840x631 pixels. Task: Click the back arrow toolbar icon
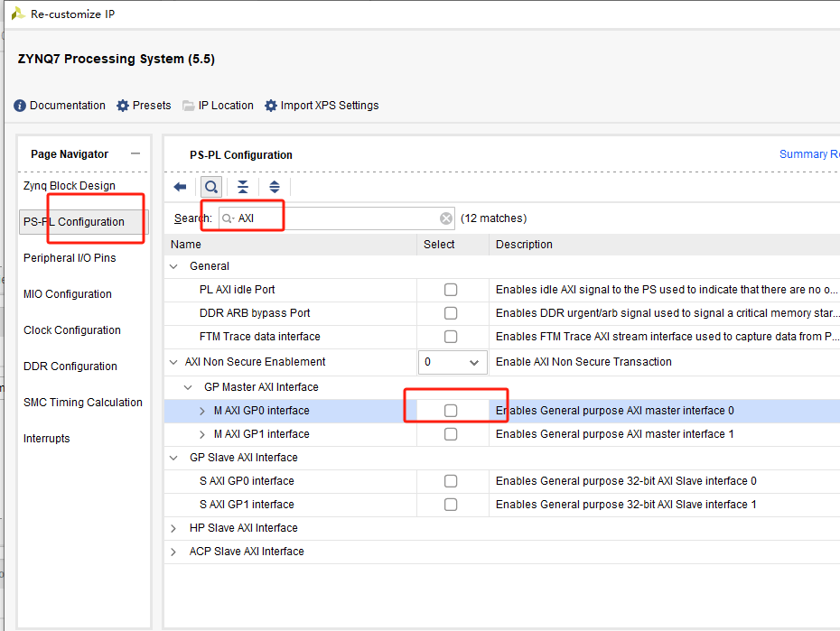pyautogui.click(x=180, y=187)
